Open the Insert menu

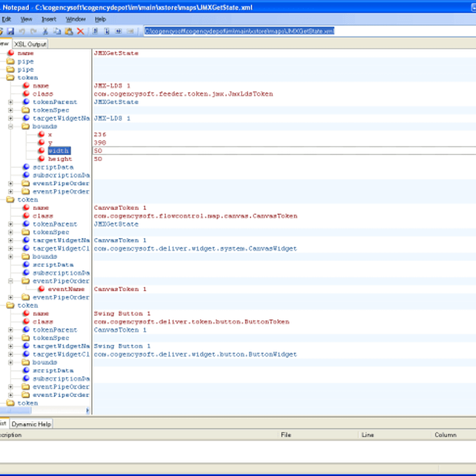pyautogui.click(x=49, y=19)
